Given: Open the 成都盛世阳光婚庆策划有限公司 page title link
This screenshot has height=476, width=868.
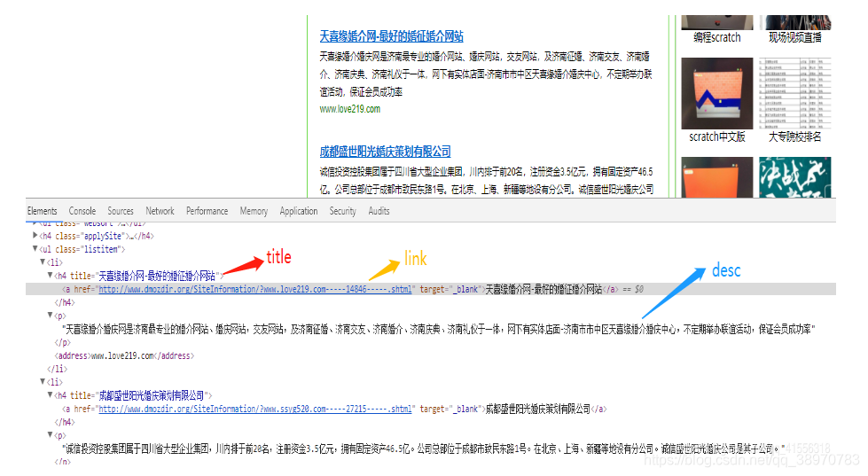Looking at the screenshot, I should [x=385, y=152].
